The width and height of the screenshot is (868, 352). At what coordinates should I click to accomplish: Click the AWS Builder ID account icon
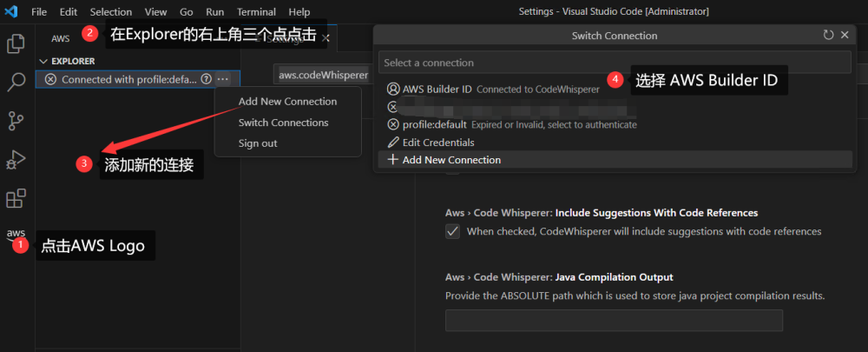393,89
